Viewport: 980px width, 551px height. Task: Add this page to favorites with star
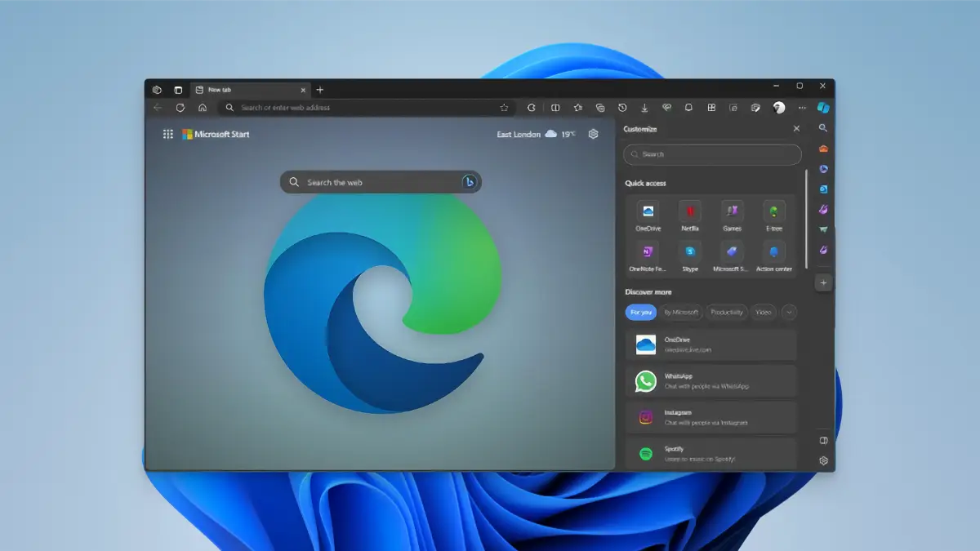504,108
